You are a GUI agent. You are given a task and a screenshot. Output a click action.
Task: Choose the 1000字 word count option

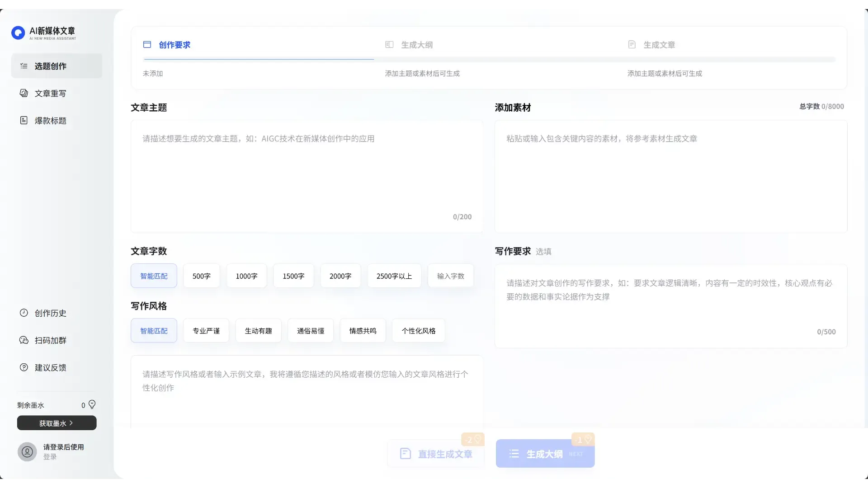(246, 276)
